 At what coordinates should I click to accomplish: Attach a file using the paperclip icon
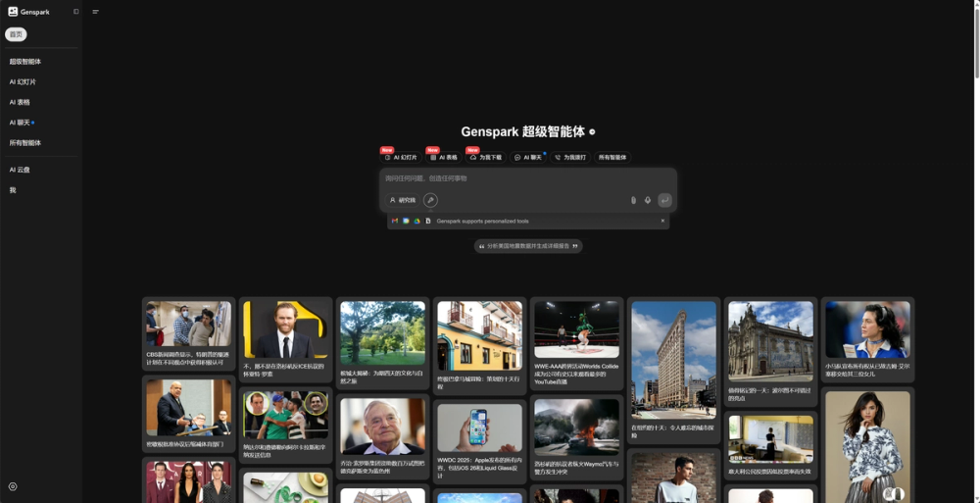633,200
